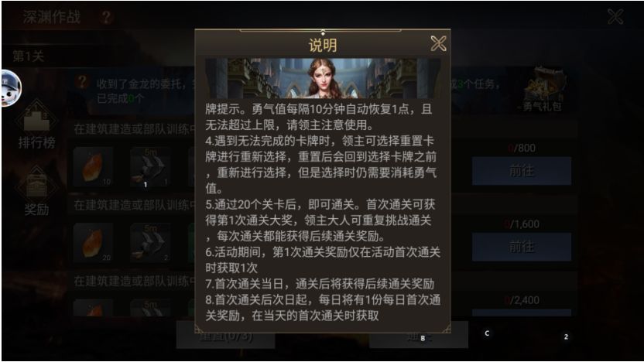The height and width of the screenshot is (362, 644).
Task: Click the 5m speedup reward in second task
Action: 150,244
